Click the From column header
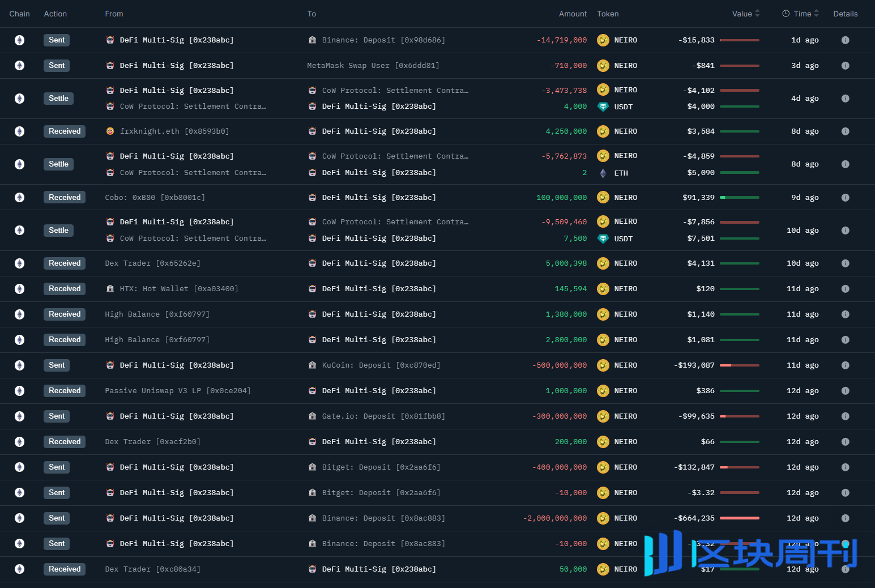 tap(114, 14)
